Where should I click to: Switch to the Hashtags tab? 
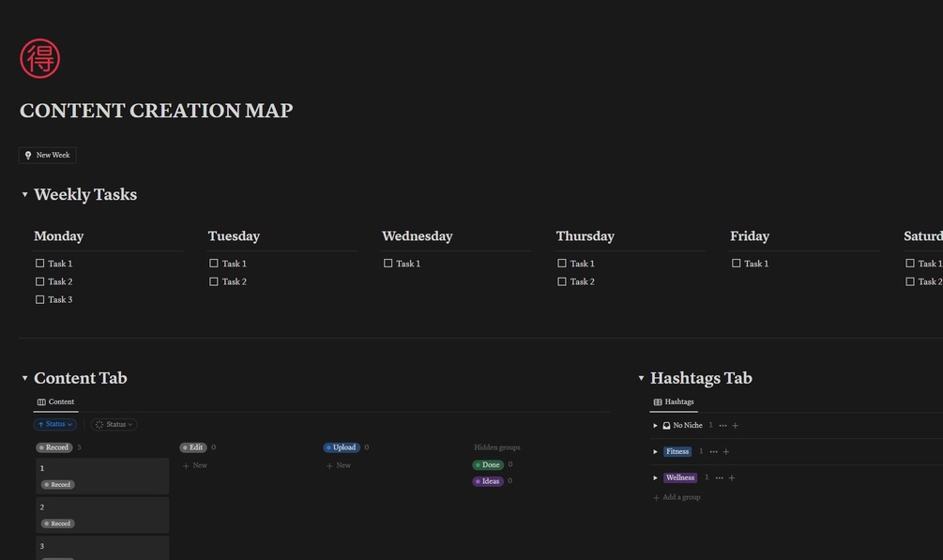coord(674,401)
